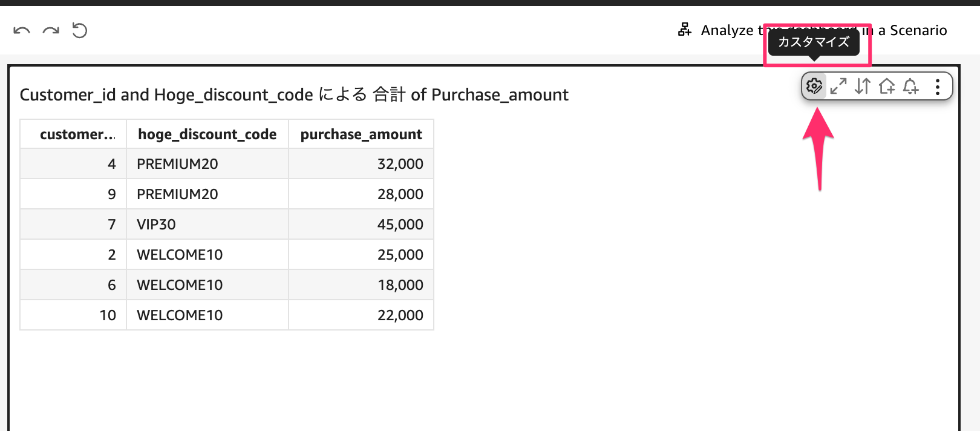This screenshot has width=980, height=431.
Task: Click the 18,000 amount cell
Action: pyautogui.click(x=361, y=285)
